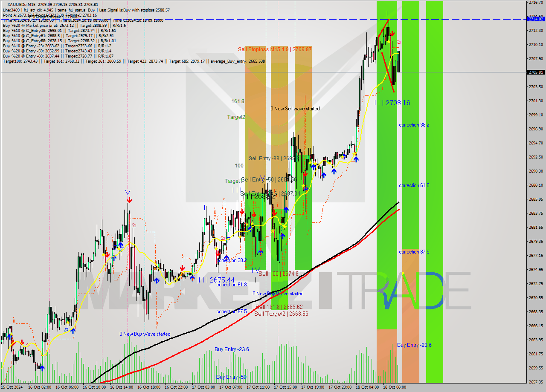Click the highlighted 2714.02 price tag
Image resolution: width=546 pixels, height=392 pixels.
pyautogui.click(x=536, y=19)
